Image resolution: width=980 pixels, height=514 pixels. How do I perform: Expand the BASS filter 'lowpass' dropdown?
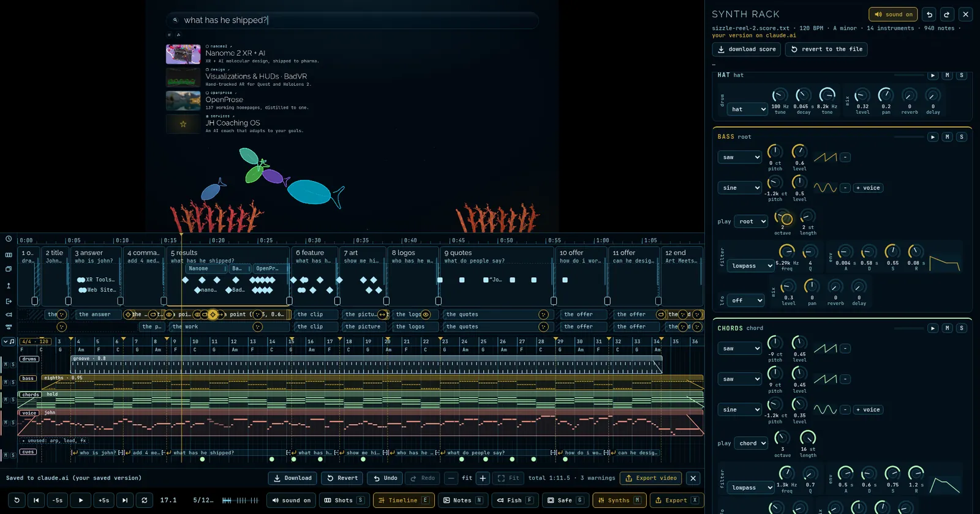751,266
